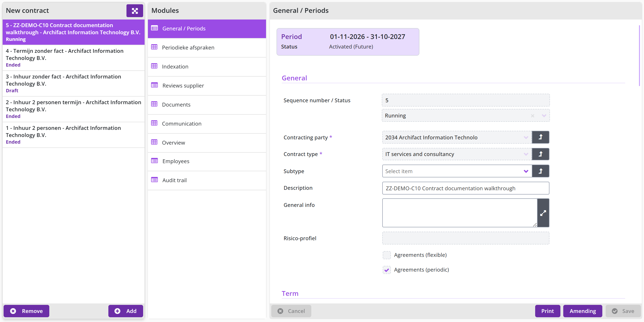Open the Running status dropdown

coord(544,116)
